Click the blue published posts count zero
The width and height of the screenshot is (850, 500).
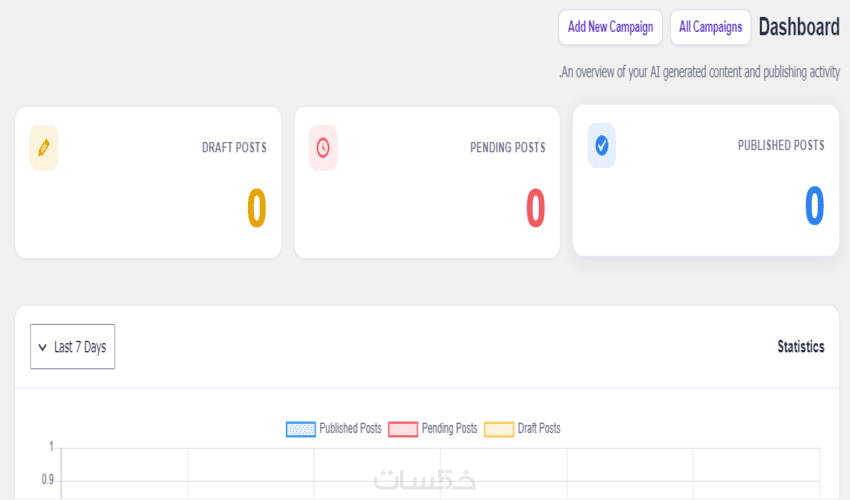(x=814, y=206)
